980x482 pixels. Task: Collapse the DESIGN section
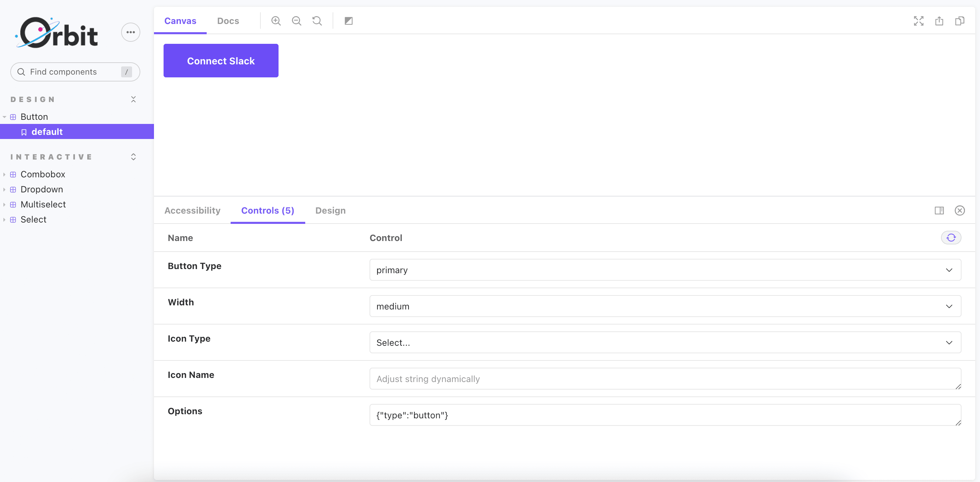pyautogui.click(x=133, y=99)
